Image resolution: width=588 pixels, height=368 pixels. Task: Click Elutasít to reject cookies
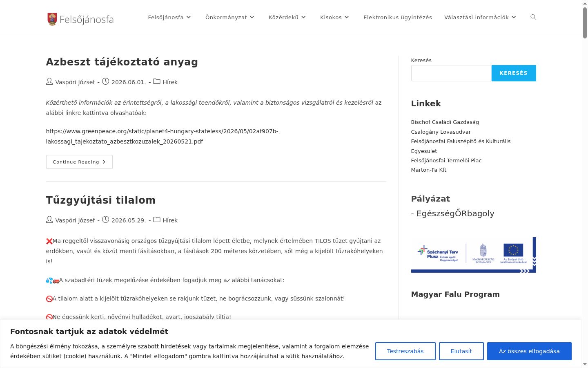461,351
